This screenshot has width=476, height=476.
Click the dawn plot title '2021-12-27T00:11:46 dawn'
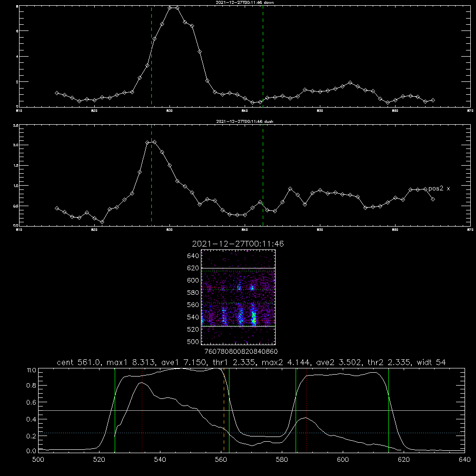pyautogui.click(x=245, y=2)
